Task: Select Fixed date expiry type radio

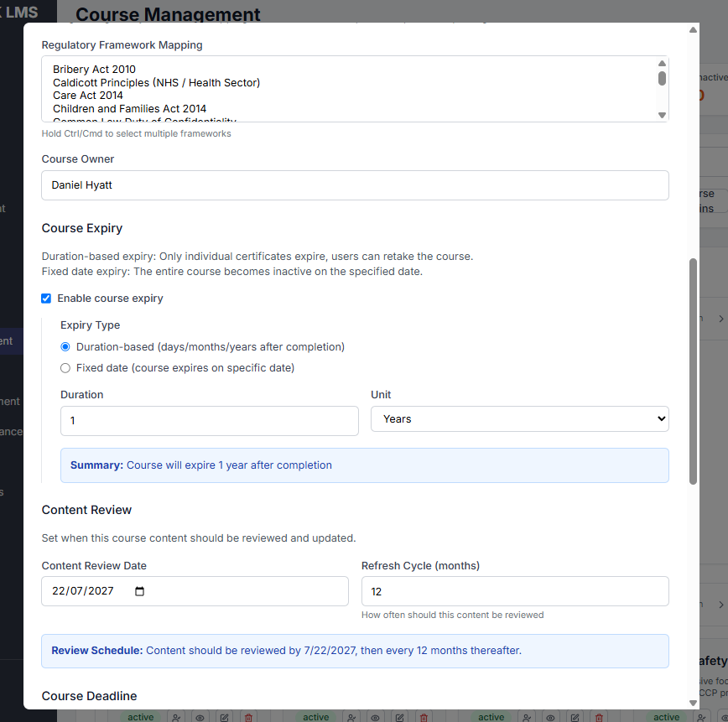Action: tap(65, 368)
